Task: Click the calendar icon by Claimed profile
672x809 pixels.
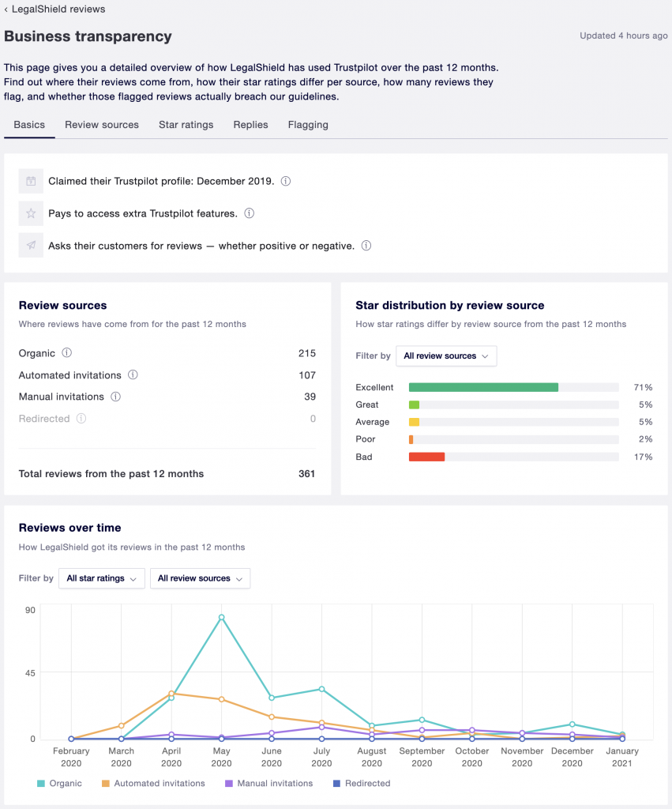Action: (x=31, y=181)
